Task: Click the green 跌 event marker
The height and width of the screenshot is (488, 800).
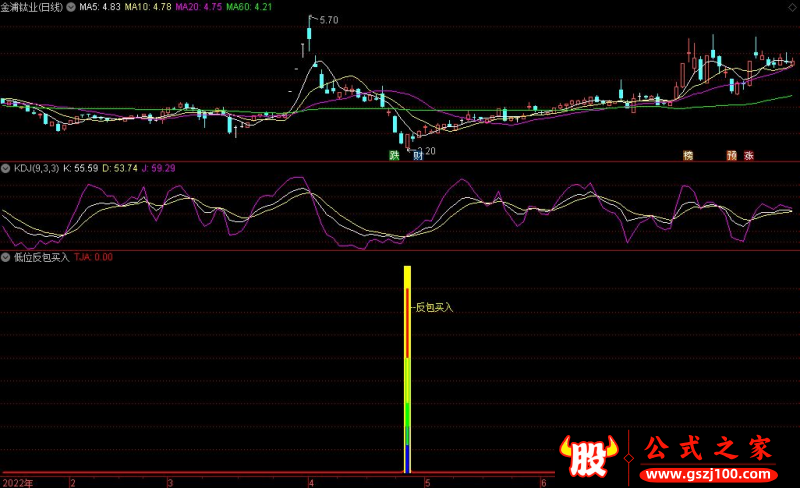Action: pos(395,156)
